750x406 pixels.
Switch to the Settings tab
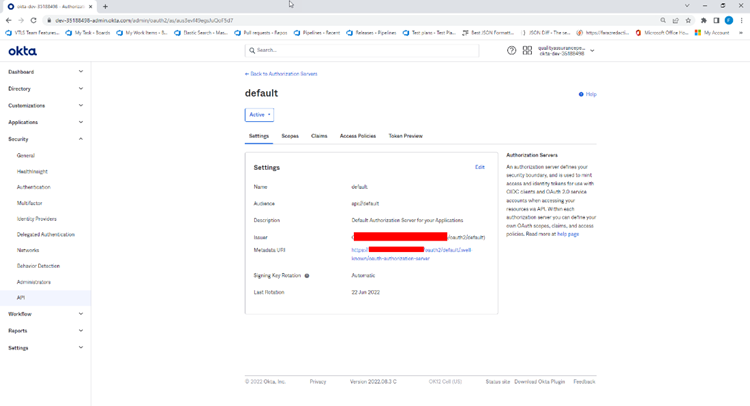[259, 136]
